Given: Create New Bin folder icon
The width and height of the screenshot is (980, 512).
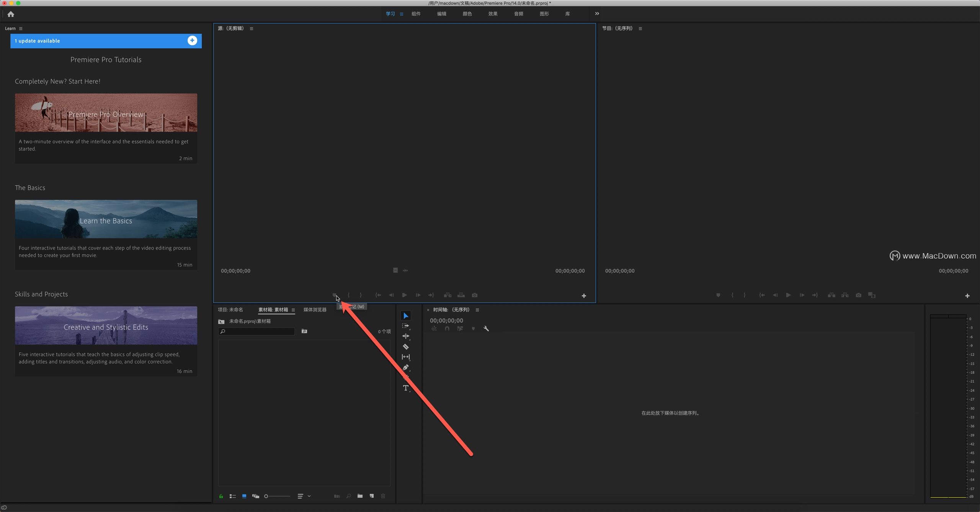Looking at the screenshot, I should (360, 496).
